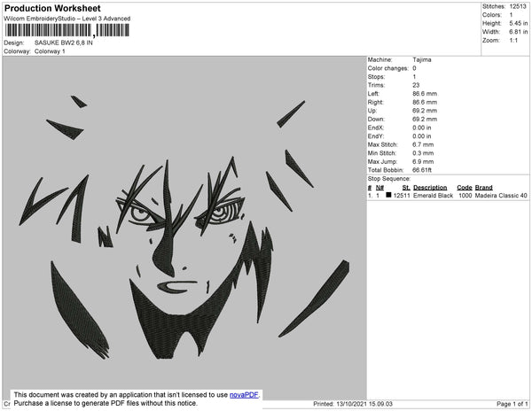The image size is (532, 411).
Task: Click the EndX value 0.00 in
Action: pos(422,128)
